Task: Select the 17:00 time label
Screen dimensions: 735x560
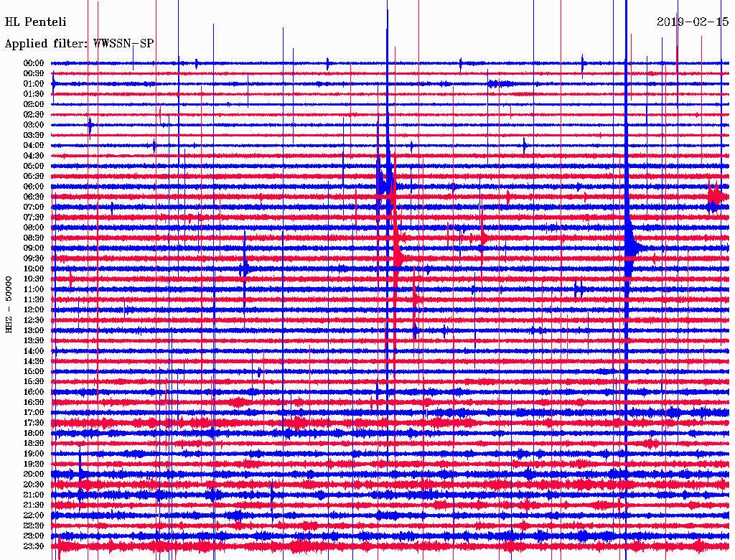Action: click(x=34, y=413)
